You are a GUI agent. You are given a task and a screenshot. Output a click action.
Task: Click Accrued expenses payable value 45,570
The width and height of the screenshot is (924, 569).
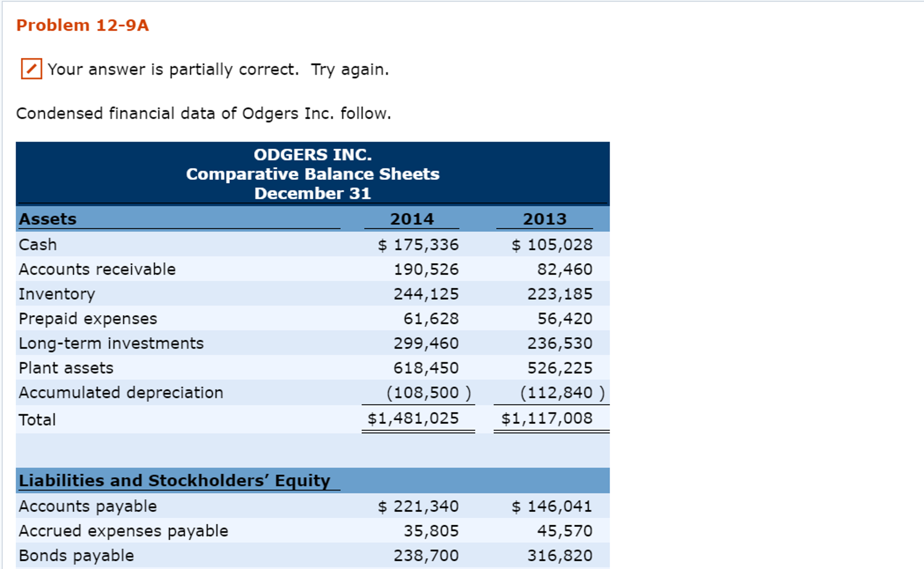point(565,531)
